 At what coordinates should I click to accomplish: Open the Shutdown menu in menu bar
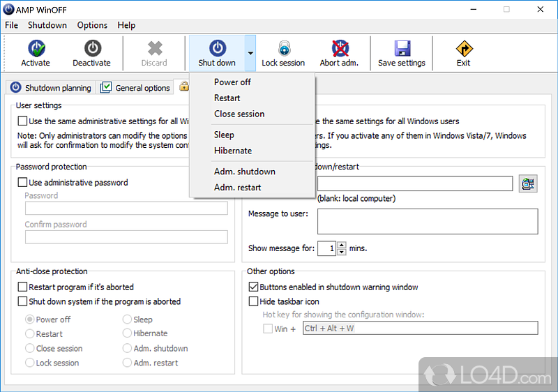(x=47, y=25)
